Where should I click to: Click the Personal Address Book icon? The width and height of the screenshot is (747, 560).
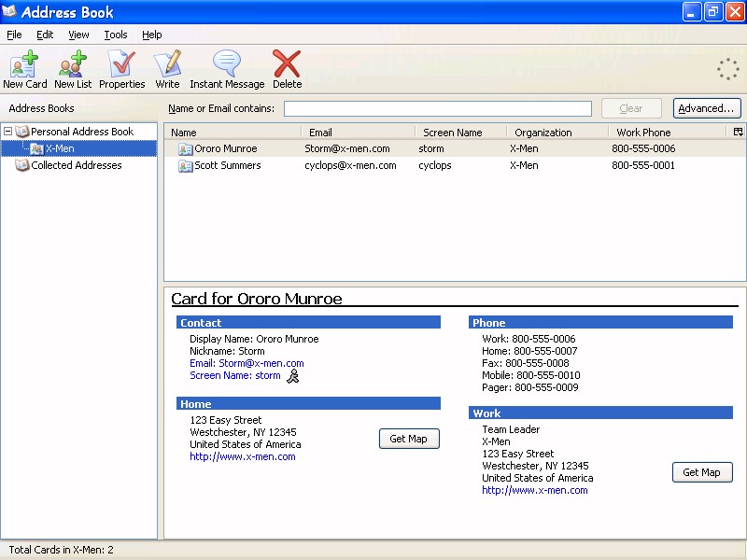(21, 131)
